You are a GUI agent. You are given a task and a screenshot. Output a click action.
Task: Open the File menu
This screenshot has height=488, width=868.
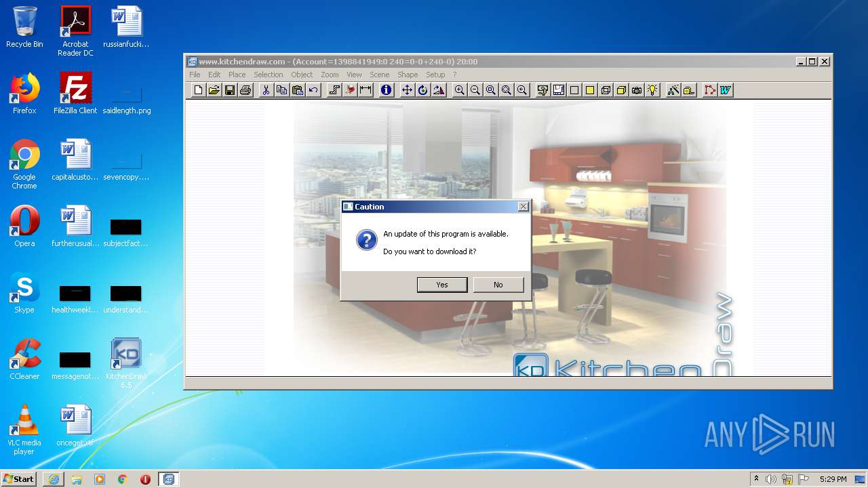click(x=195, y=75)
